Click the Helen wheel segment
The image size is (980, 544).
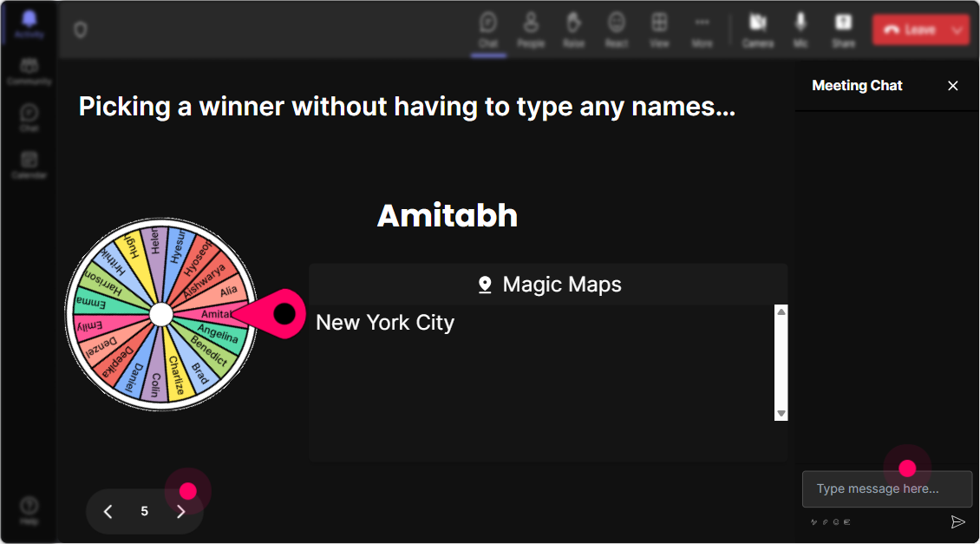tap(154, 248)
